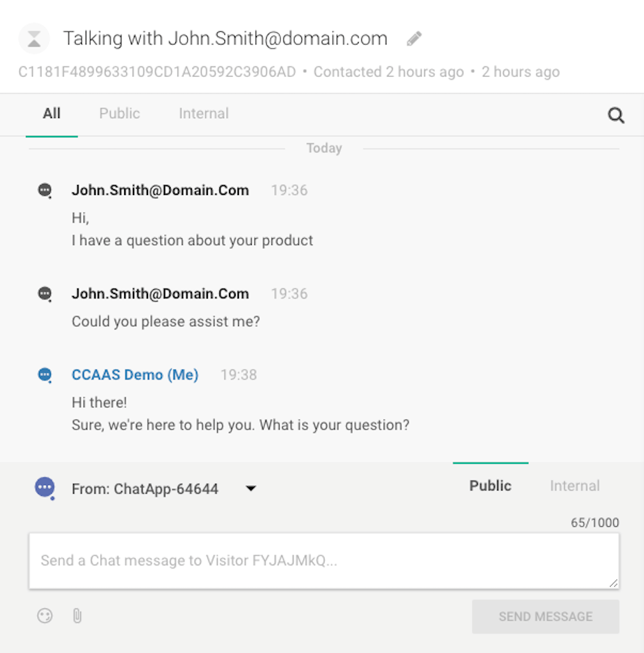
Task: Expand the From: ChatApp-64644 dropdown arrow
Action: tap(251, 489)
